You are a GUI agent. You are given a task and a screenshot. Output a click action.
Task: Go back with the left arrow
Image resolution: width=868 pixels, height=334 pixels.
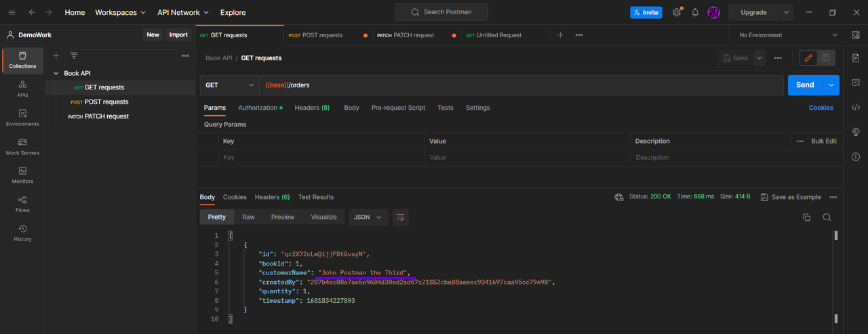[x=32, y=12]
